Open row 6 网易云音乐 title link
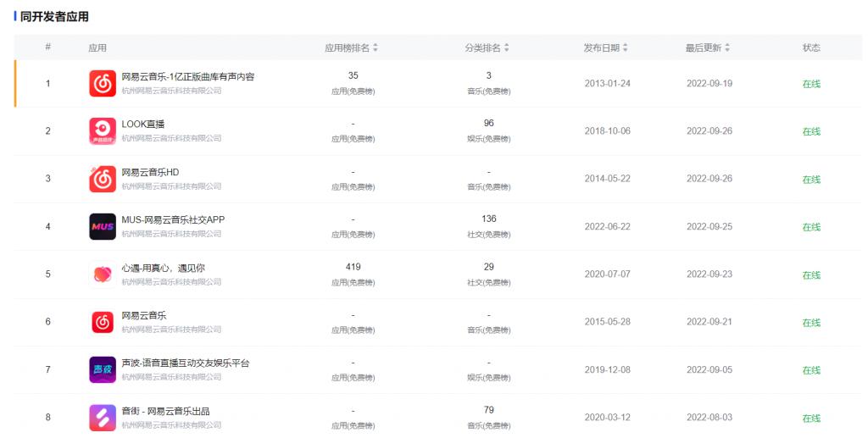Image resolution: width=868 pixels, height=438 pixels. 144,315
